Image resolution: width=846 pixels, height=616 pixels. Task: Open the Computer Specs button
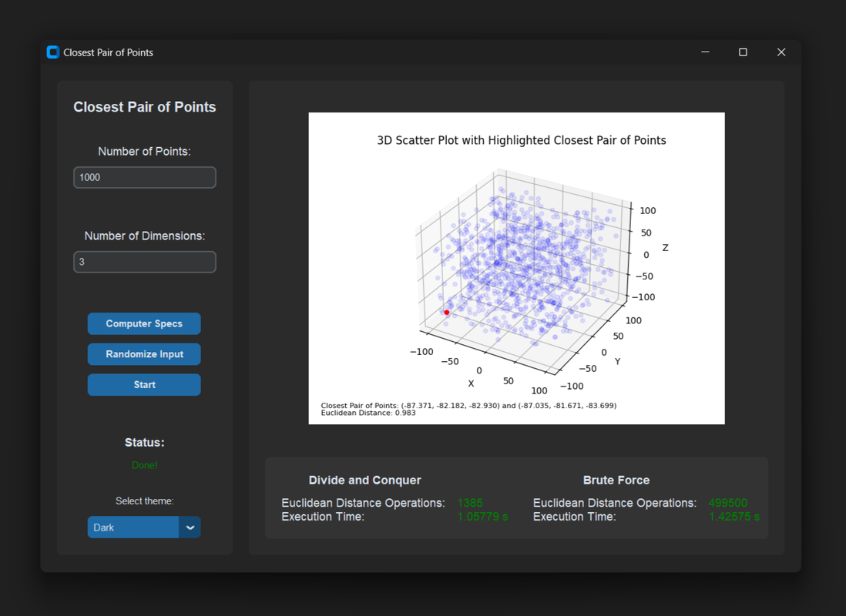pyautogui.click(x=144, y=323)
